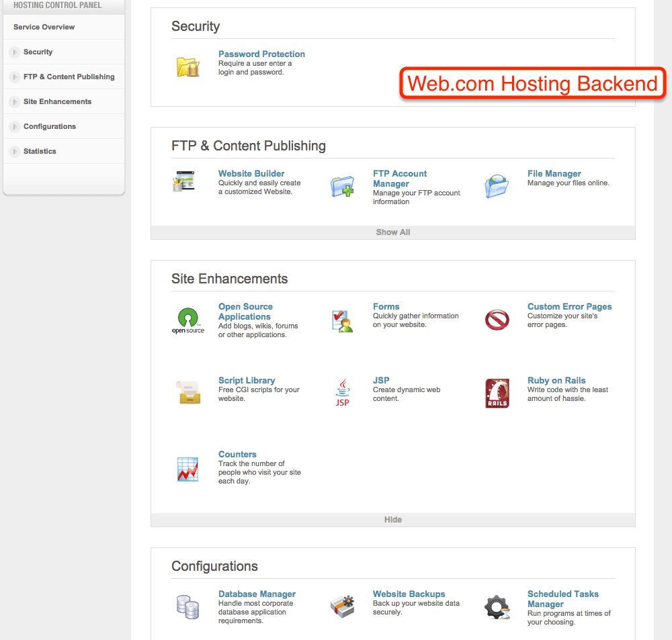Click the Scheduled Tasks Manager gear icon
Image resolution: width=672 pixels, height=640 pixels.
[497, 607]
